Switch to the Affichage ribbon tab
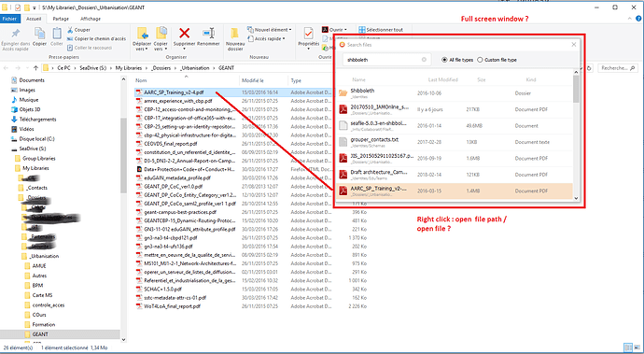644x354 pixels. pos(91,19)
